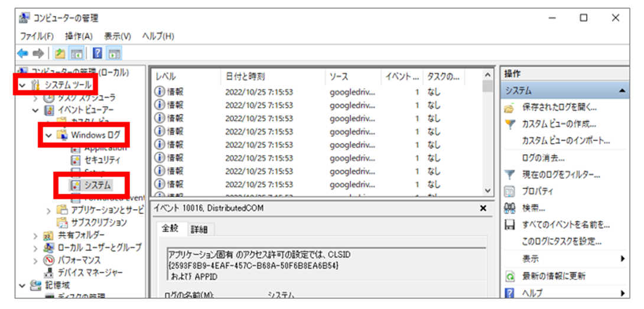Viewport: 644px width, 309px height.
Task: Open the 表示(V) menu
Action: coord(118,36)
